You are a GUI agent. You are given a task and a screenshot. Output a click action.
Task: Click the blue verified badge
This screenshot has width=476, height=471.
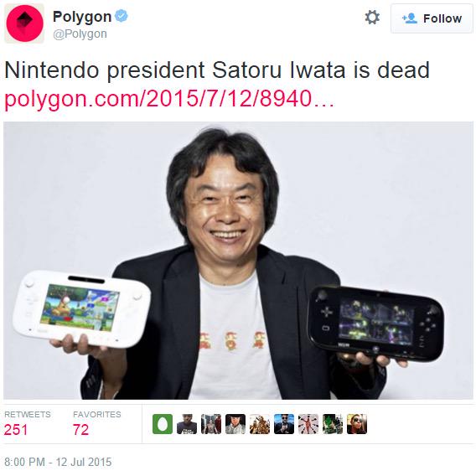(x=122, y=15)
